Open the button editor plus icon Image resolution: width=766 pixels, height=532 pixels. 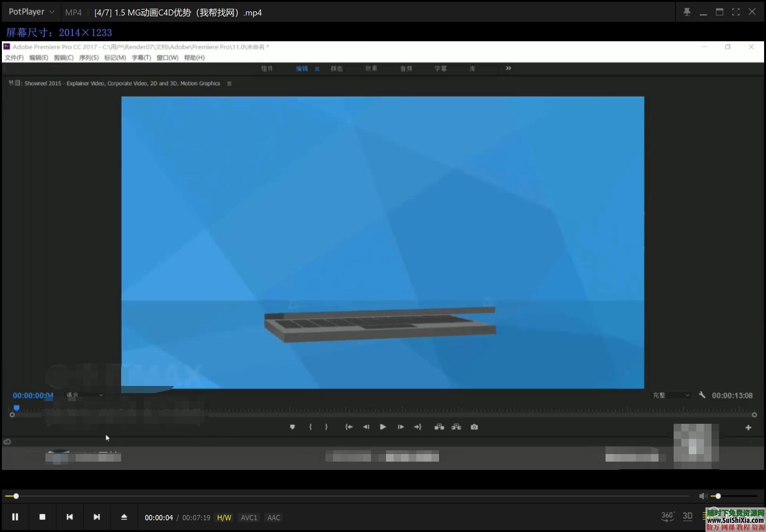(x=748, y=428)
